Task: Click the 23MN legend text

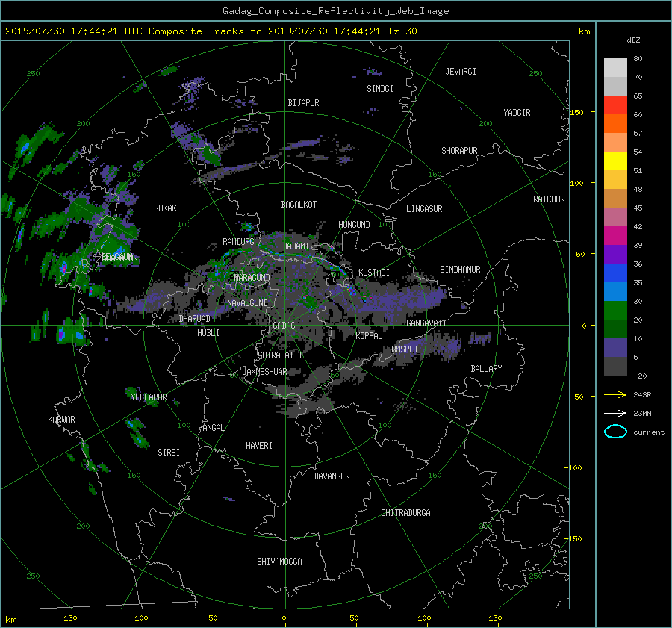Action: 642,414
